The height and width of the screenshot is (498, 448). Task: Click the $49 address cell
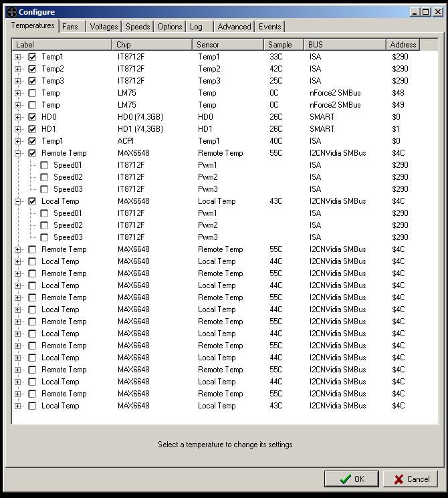click(398, 105)
